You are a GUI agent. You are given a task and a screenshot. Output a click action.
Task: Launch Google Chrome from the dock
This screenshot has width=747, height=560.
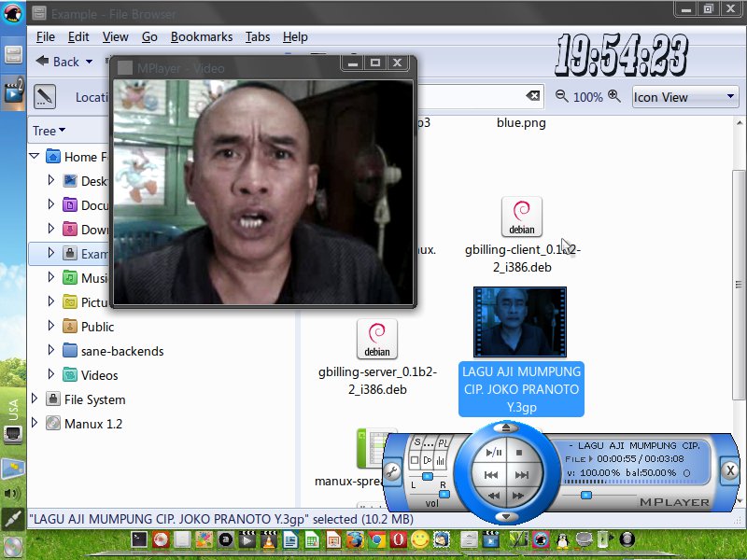point(376,540)
